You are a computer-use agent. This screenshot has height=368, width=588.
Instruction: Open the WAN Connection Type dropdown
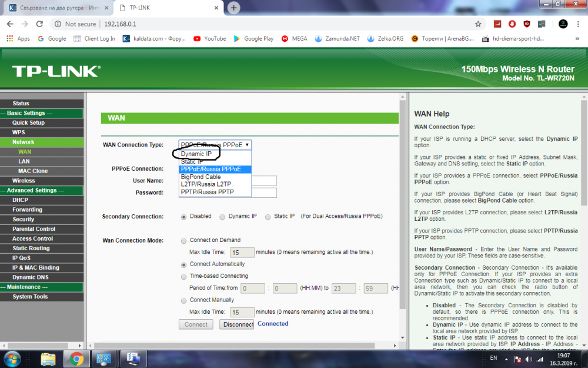click(x=215, y=145)
